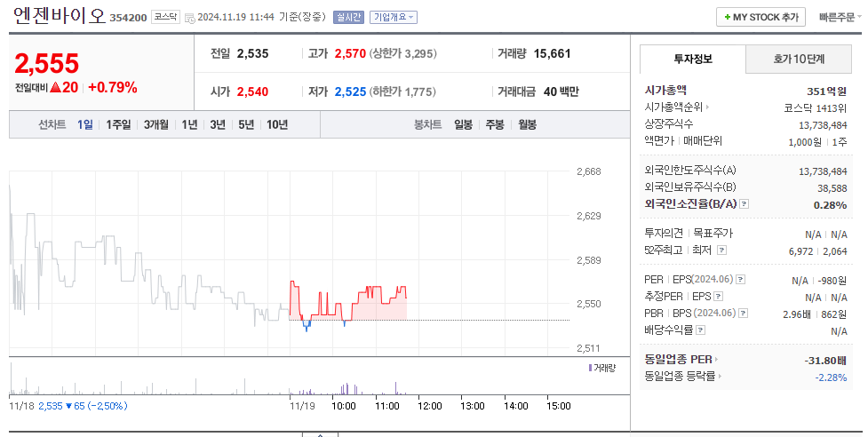Image resolution: width=868 pixels, height=437 pixels.
Task: Click the 거래대금 value 40 백만
Action: pos(561,91)
